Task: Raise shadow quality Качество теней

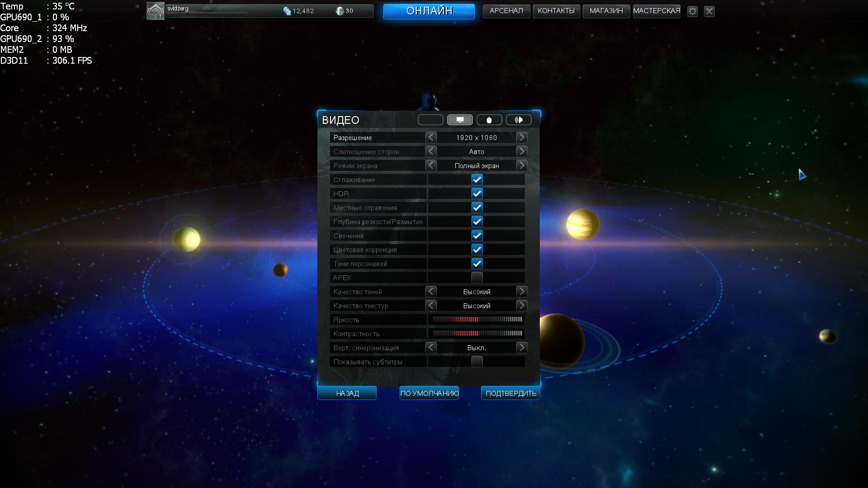Action: [522, 291]
